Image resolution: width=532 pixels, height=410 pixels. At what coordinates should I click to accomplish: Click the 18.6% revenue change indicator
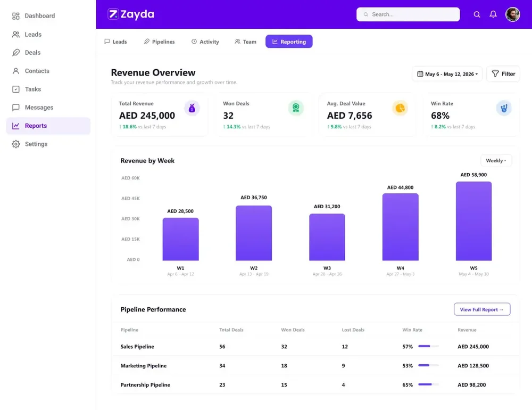[128, 127]
